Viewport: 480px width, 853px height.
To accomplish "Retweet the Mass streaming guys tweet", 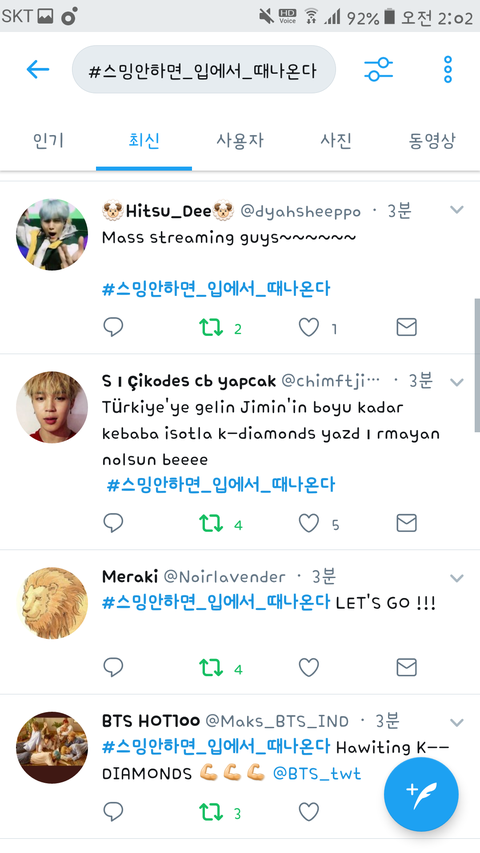I will click(x=211, y=327).
